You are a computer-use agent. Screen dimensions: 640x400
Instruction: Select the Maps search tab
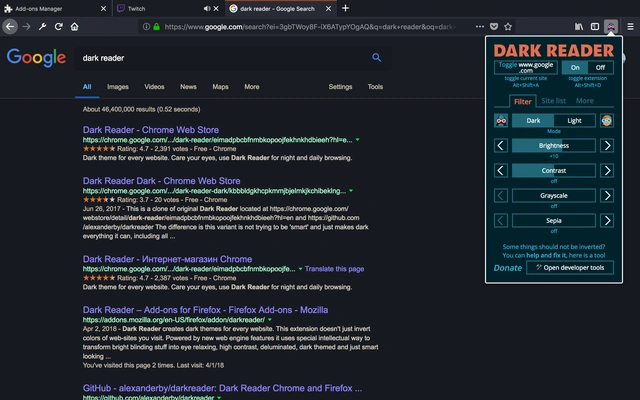click(220, 87)
